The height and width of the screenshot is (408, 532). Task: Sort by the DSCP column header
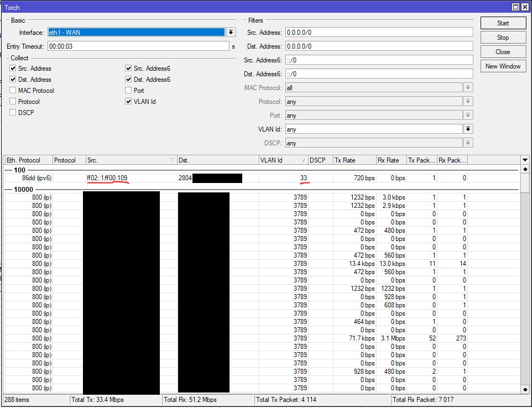tap(321, 160)
